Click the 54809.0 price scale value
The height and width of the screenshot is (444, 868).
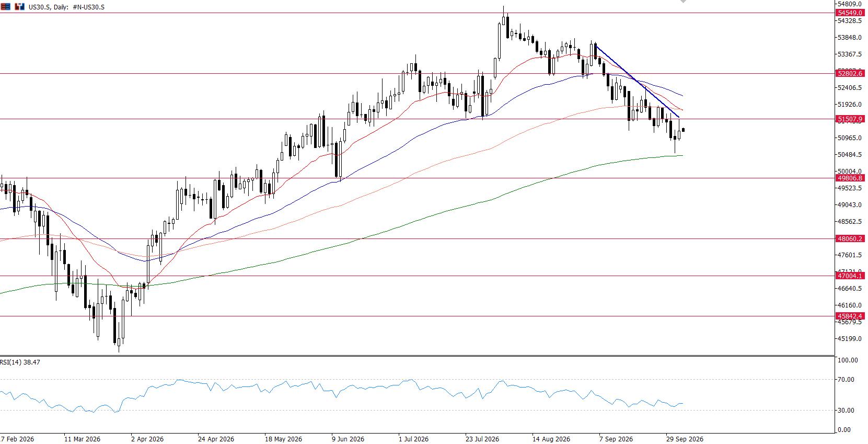(850, 4)
